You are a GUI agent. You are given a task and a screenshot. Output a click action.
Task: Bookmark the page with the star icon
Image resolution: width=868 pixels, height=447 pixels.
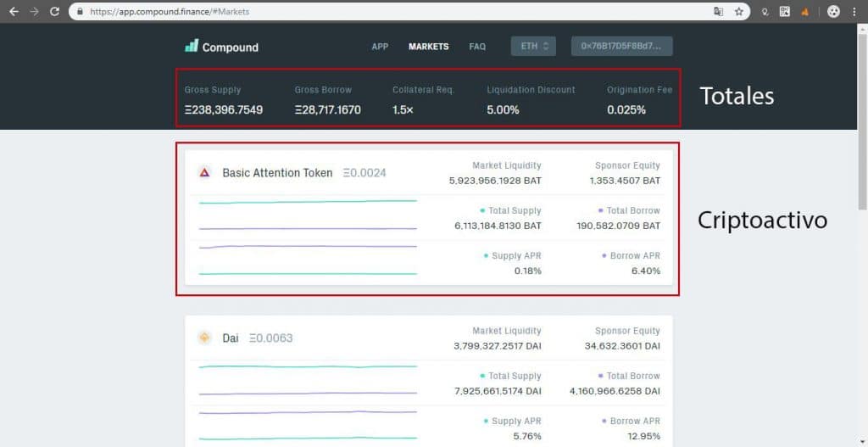click(738, 11)
